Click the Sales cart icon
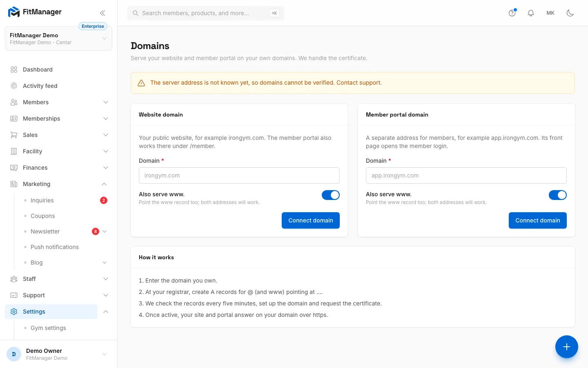588x368 pixels. point(14,135)
